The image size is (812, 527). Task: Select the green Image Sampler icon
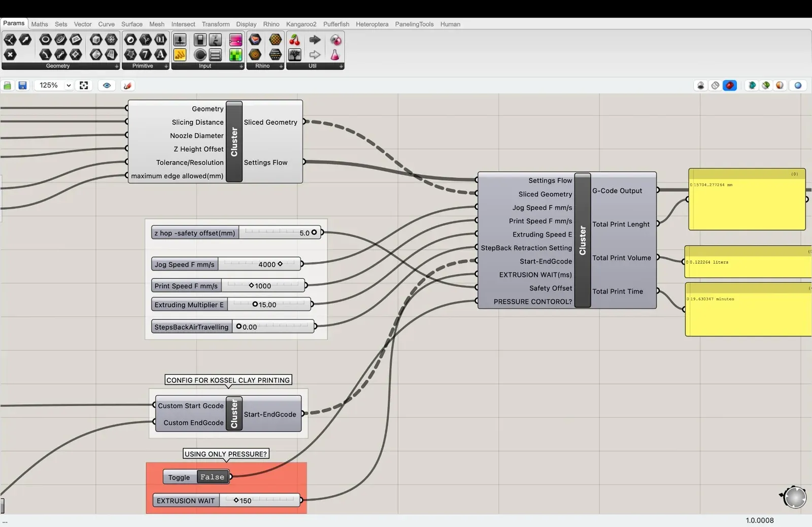(x=236, y=54)
